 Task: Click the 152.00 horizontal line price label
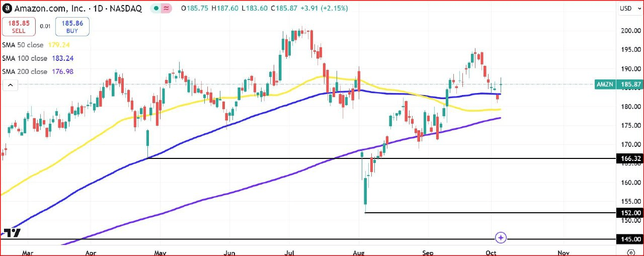pyautogui.click(x=629, y=213)
